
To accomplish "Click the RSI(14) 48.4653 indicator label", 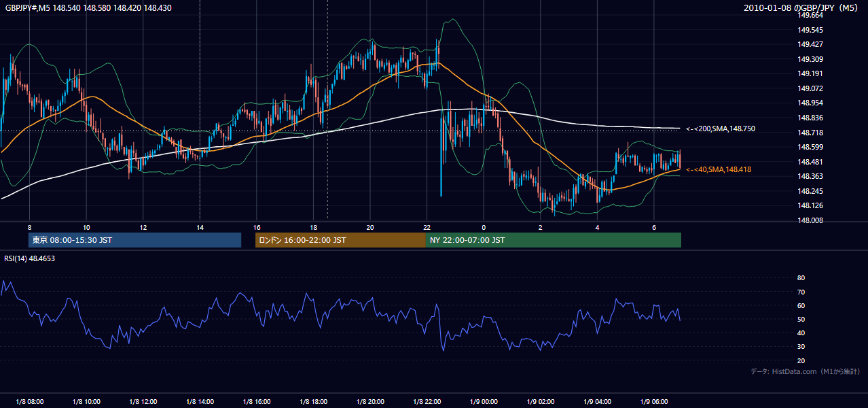I will click(x=30, y=258).
